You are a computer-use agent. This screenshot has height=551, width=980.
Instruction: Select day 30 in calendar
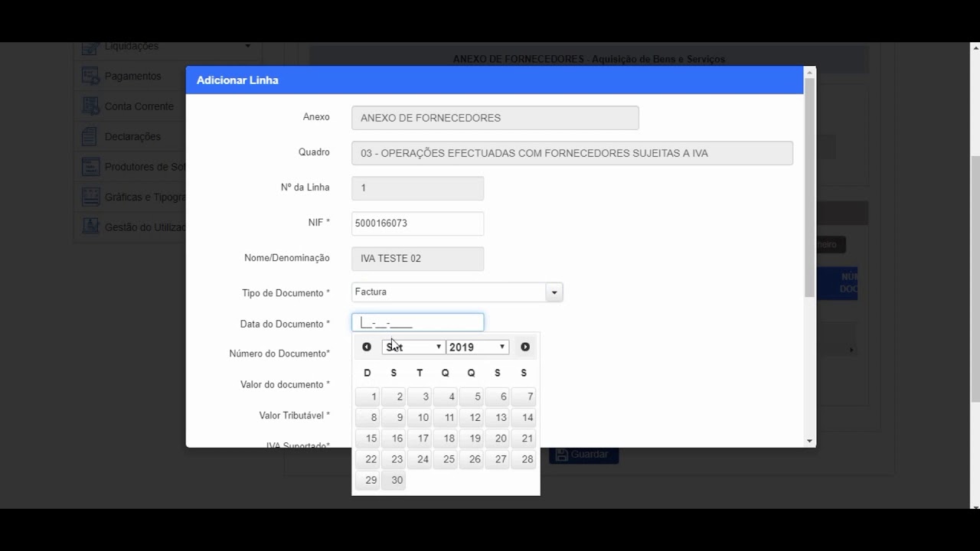(x=394, y=480)
